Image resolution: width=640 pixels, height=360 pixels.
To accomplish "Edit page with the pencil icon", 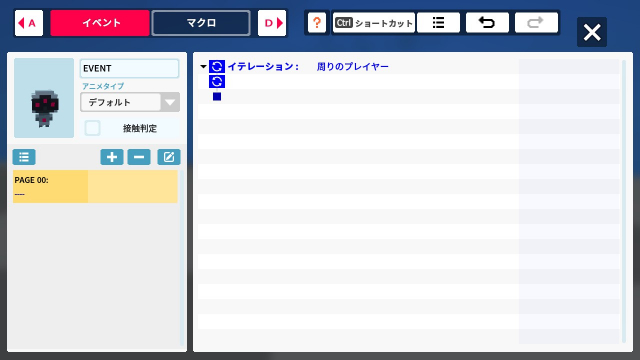I will (x=169, y=157).
